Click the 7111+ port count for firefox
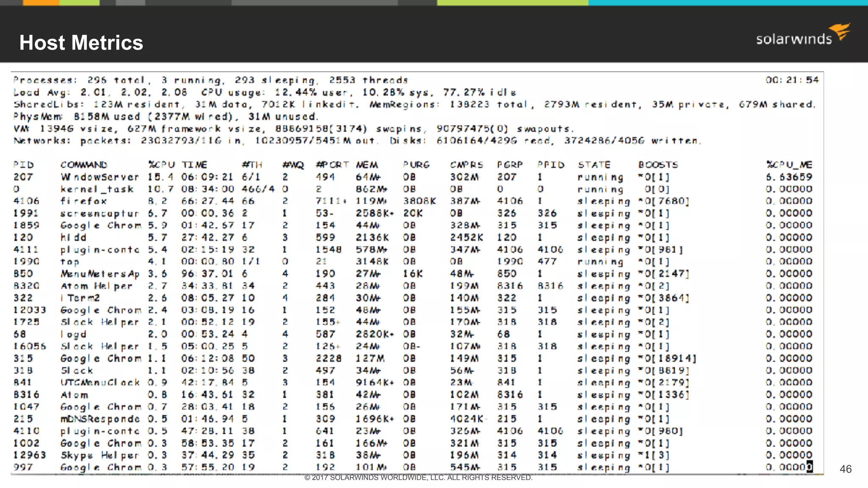The image size is (868, 488). (331, 201)
